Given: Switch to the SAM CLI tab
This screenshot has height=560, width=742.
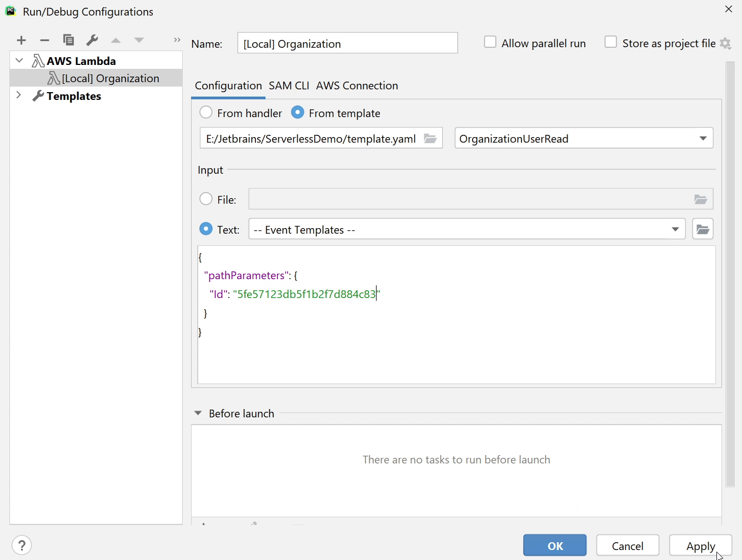Looking at the screenshot, I should (289, 86).
